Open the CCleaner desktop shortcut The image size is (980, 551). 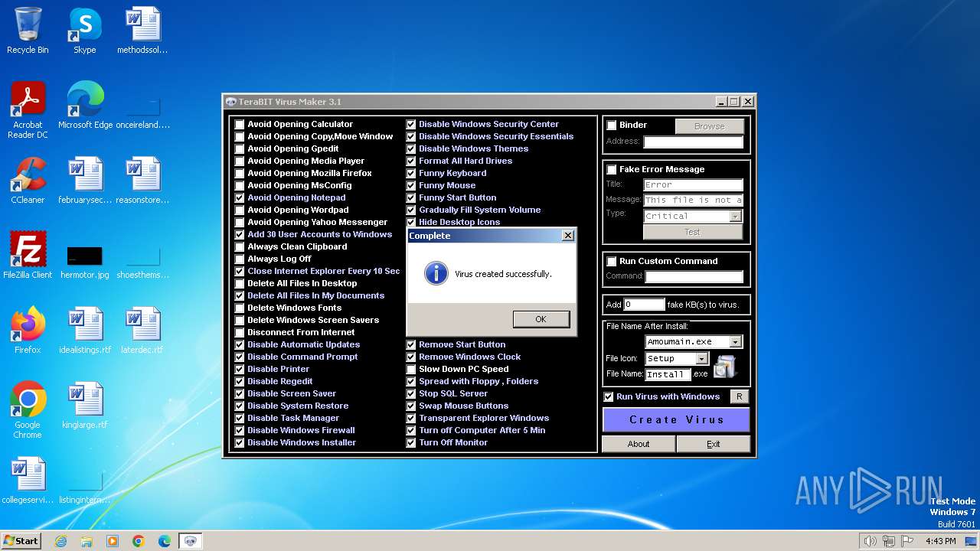[28, 181]
